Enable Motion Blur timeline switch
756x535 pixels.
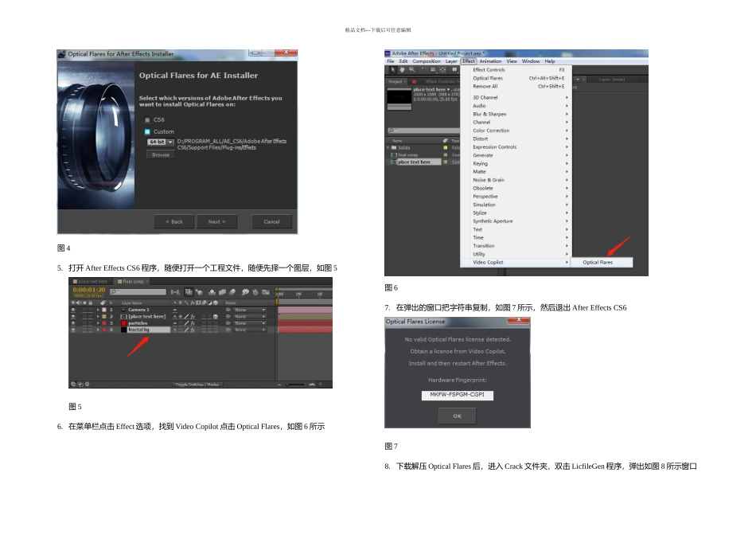click(x=232, y=292)
